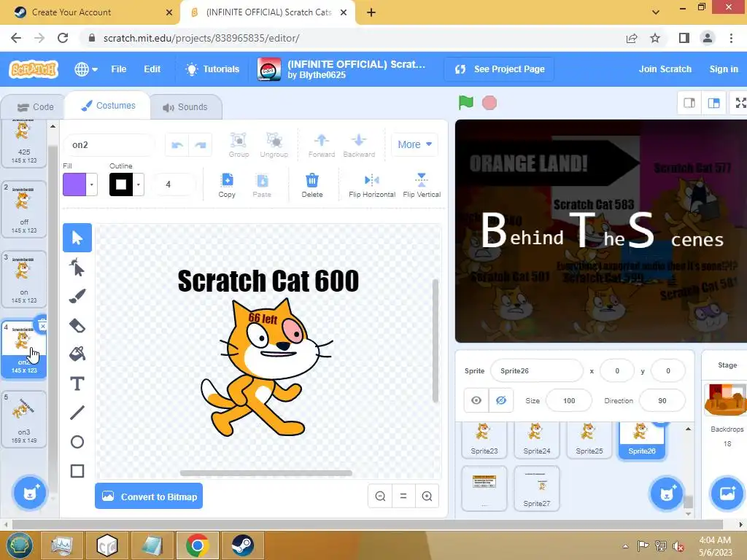Select the Eraser tool
This screenshot has width=747, height=560.
(77, 326)
